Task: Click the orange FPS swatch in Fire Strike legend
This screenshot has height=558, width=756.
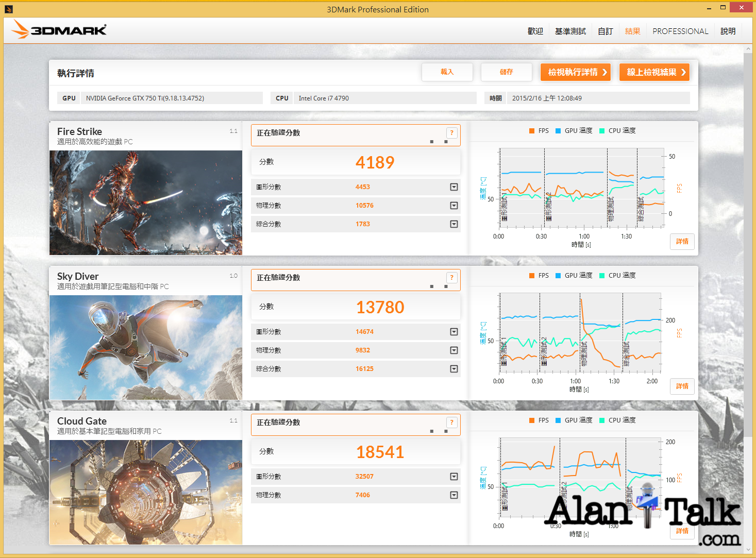Action: click(x=532, y=131)
